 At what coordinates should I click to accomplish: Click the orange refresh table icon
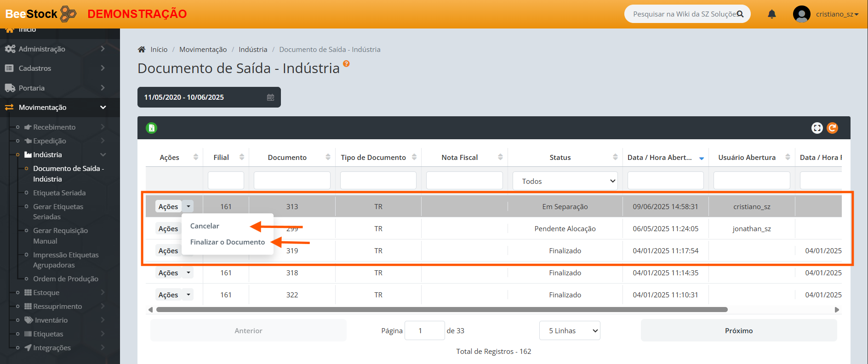(832, 128)
